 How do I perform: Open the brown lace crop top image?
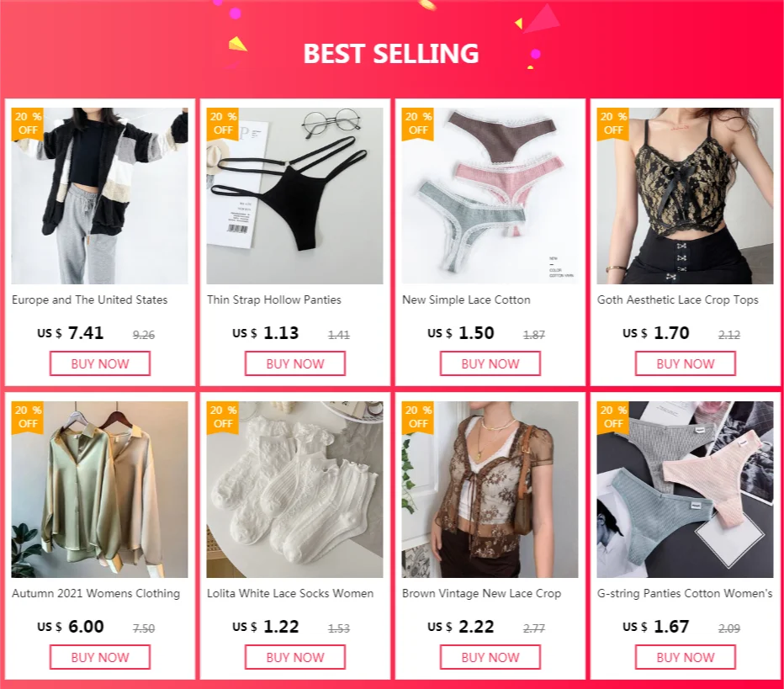click(x=490, y=490)
